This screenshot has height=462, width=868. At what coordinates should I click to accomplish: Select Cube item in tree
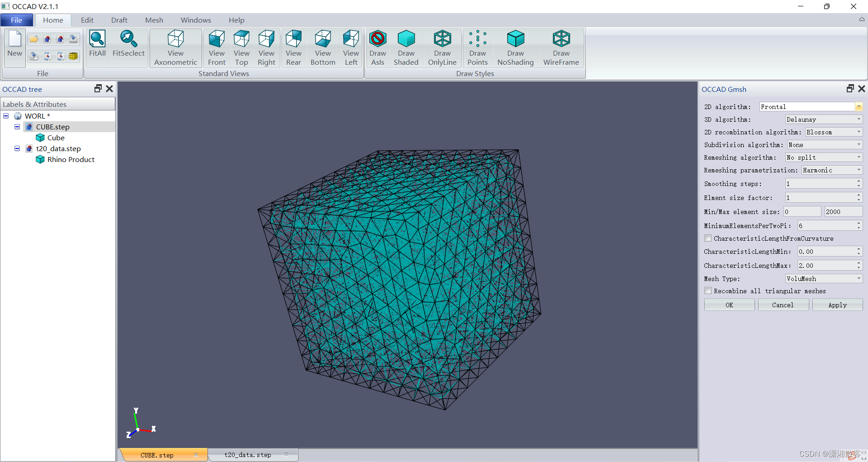[56, 138]
